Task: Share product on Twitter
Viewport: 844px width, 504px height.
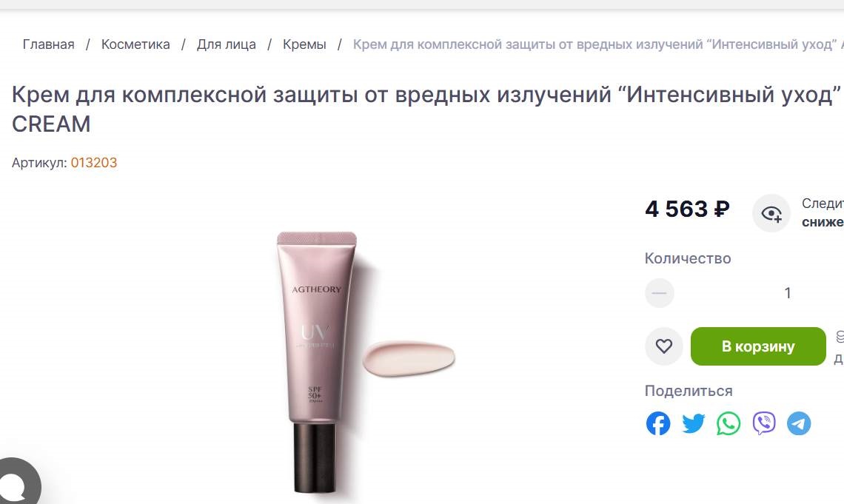Action: coord(693,423)
